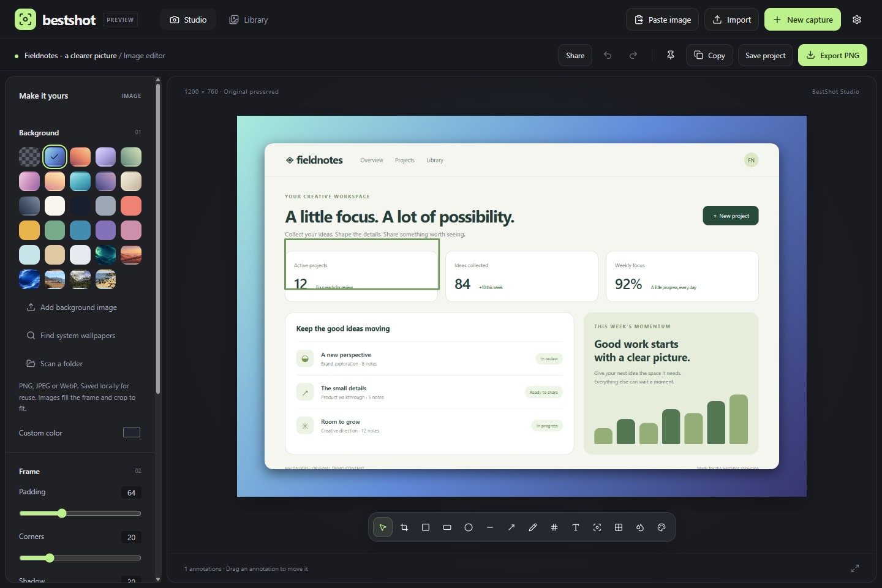Click the Paste image button
The height and width of the screenshot is (588, 882).
pos(663,20)
